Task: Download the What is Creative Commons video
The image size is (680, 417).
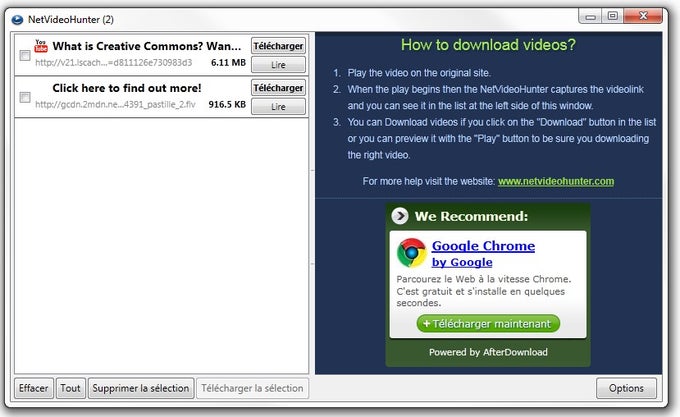Action: (x=278, y=46)
